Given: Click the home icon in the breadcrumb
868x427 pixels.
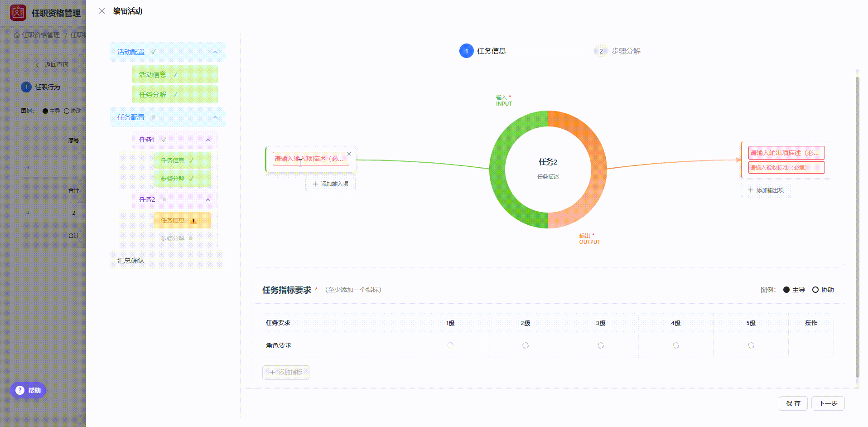Looking at the screenshot, I should pos(17,35).
